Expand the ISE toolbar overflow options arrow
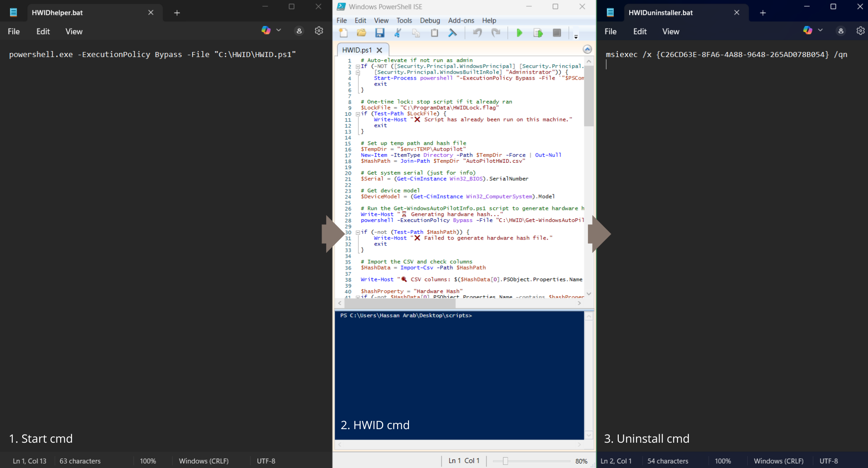868x468 pixels. coord(576,37)
